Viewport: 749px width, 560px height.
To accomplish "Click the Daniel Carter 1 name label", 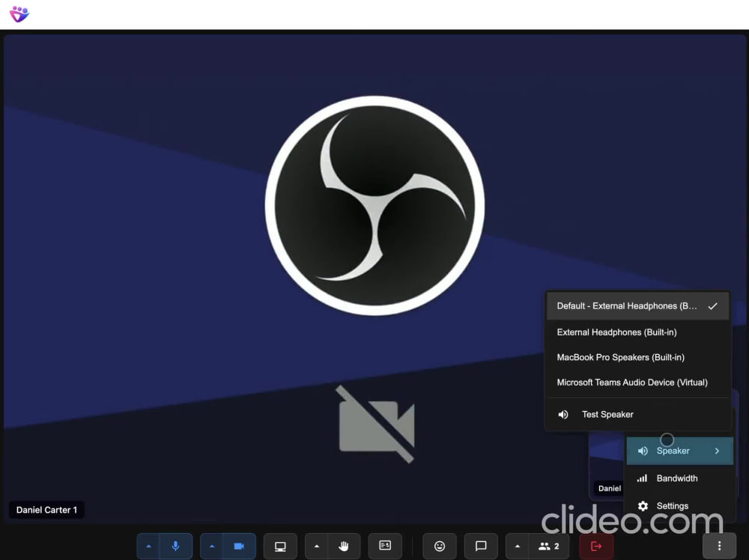I will pyautogui.click(x=46, y=510).
